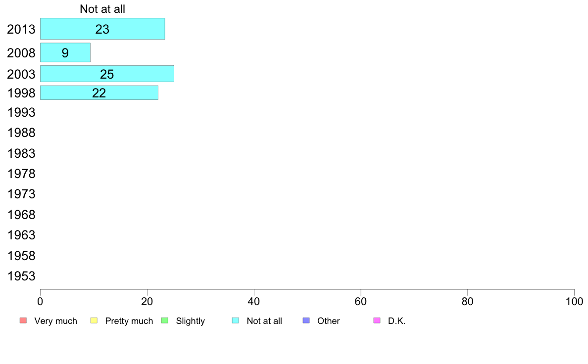Click the yellow Pretty much legend swatch
Viewport: 588px width, 364px height.
pyautogui.click(x=94, y=320)
